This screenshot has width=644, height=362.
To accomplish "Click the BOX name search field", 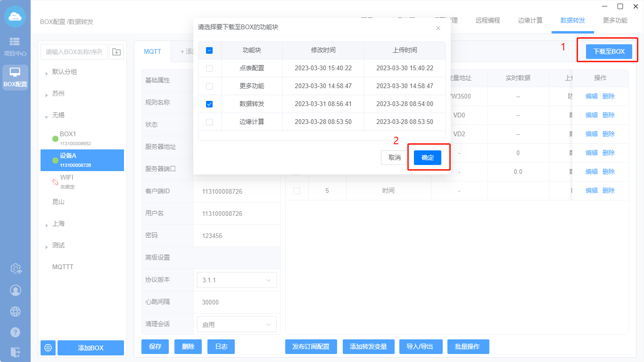I will click(74, 52).
